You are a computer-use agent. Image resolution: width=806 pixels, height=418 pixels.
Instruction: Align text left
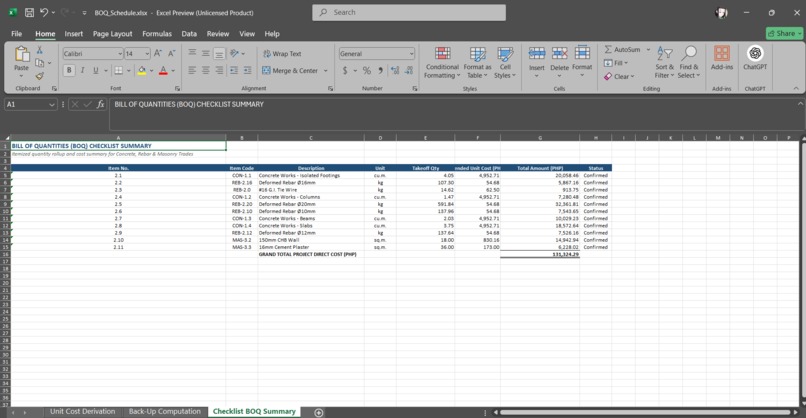(x=192, y=70)
